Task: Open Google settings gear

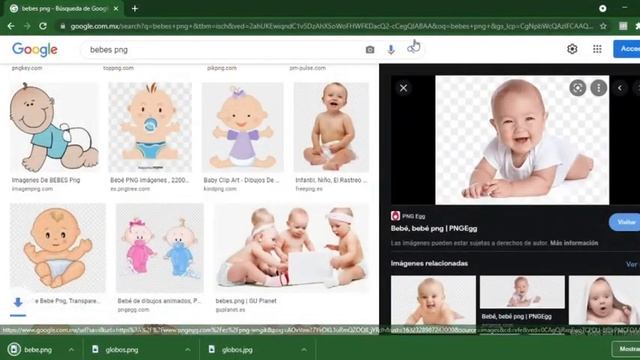Action: click(572, 49)
